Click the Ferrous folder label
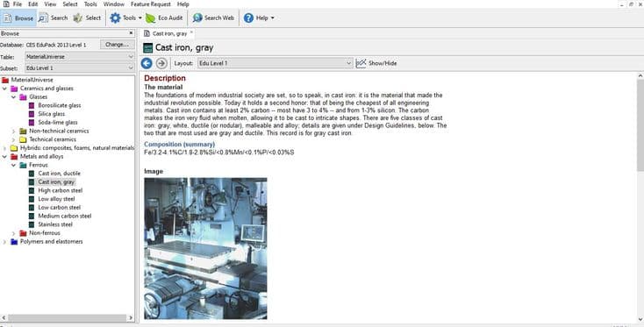This screenshot has width=644, height=327. (39, 165)
